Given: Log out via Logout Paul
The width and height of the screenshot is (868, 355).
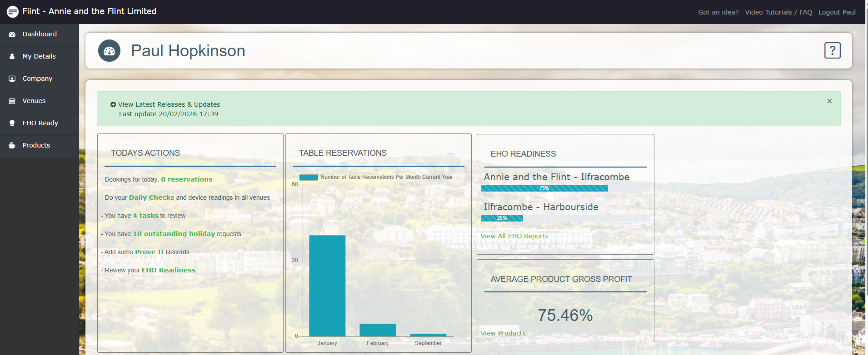Looking at the screenshot, I should point(837,12).
